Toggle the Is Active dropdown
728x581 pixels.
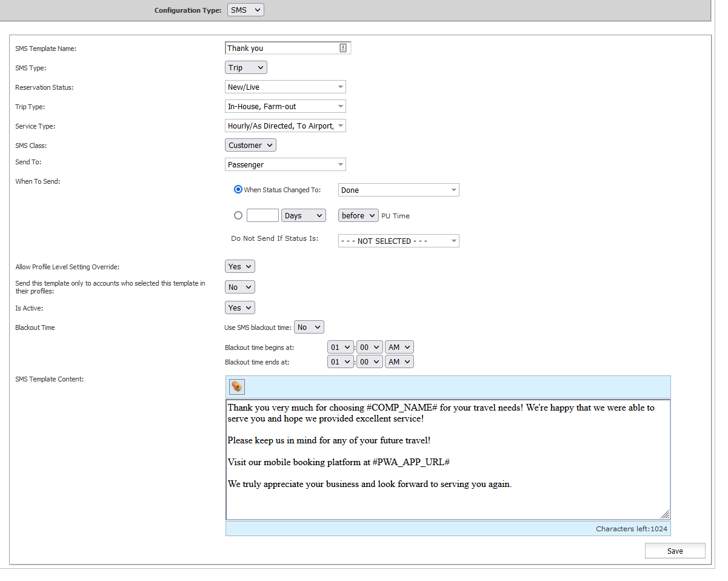click(239, 307)
